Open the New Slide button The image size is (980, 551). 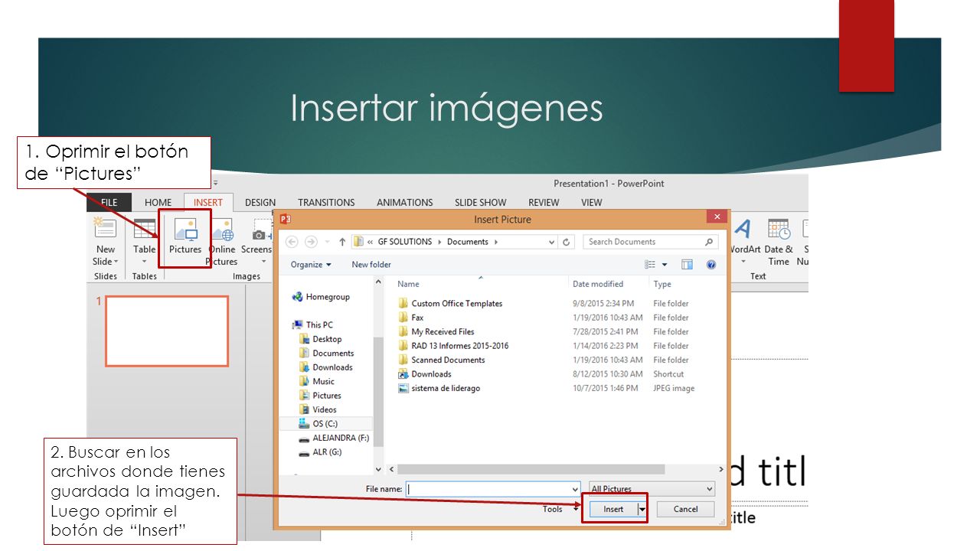106,241
